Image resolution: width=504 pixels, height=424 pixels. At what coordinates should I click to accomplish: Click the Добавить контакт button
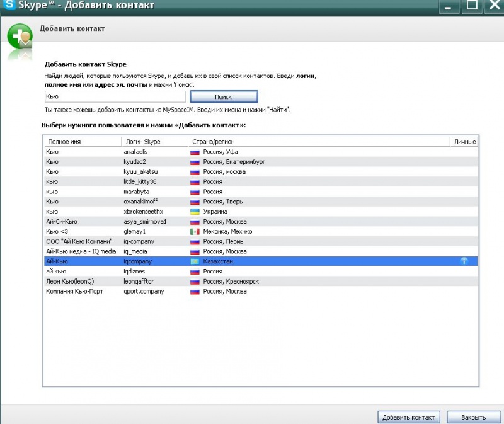click(409, 417)
